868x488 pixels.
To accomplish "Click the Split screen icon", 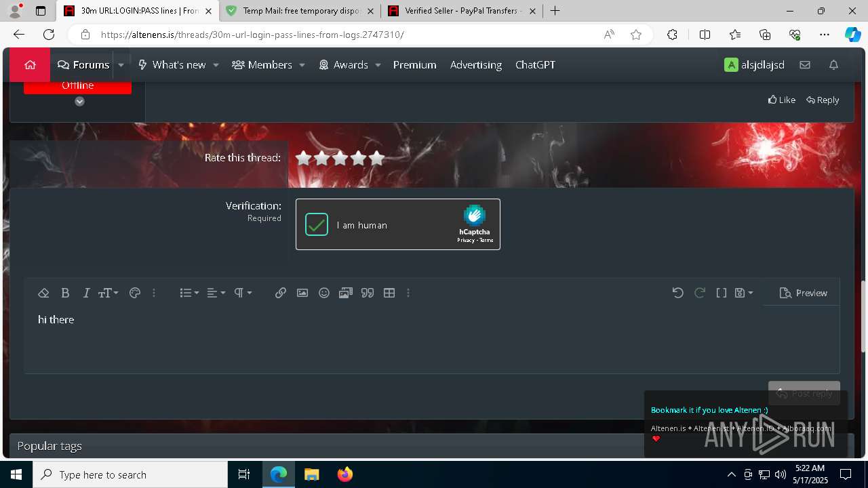I will point(705,35).
